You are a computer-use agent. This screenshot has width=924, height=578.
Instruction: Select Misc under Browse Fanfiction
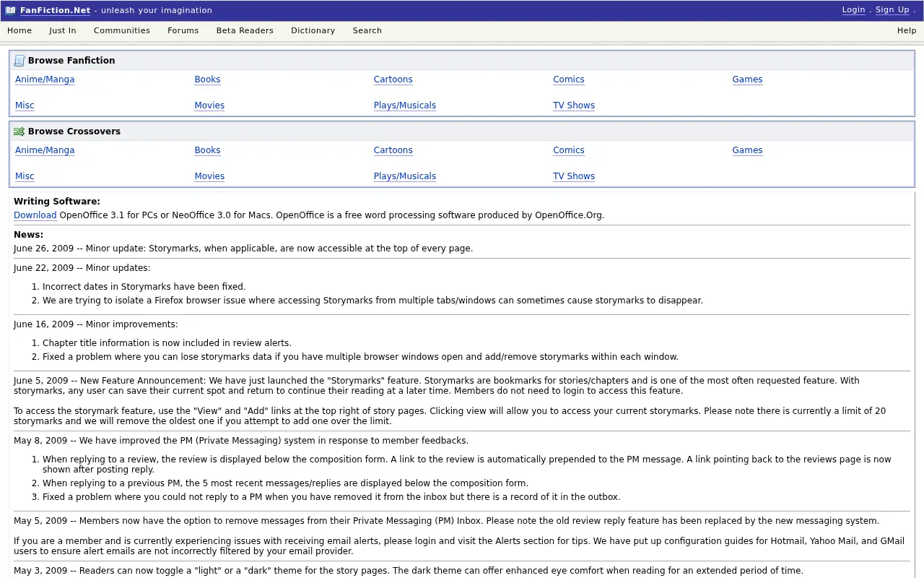[25, 105]
